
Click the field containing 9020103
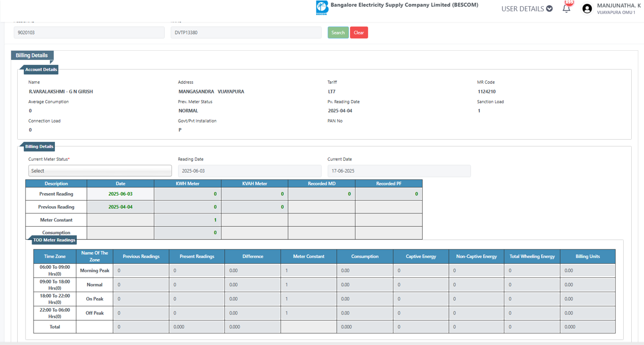pyautogui.click(x=89, y=33)
